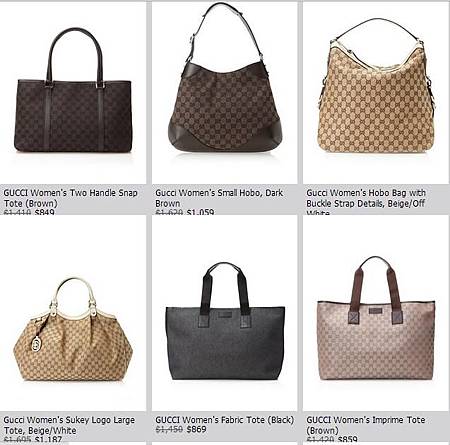This screenshot has width=450, height=445.
Task: Click the GUCCI Women's Two Handle Snap Tote title
Action: [71, 198]
